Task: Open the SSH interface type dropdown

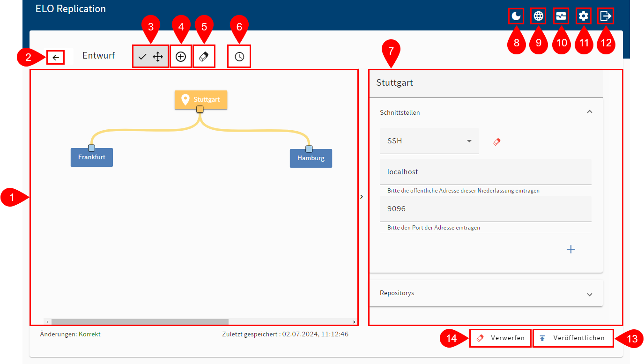Action: pos(429,141)
